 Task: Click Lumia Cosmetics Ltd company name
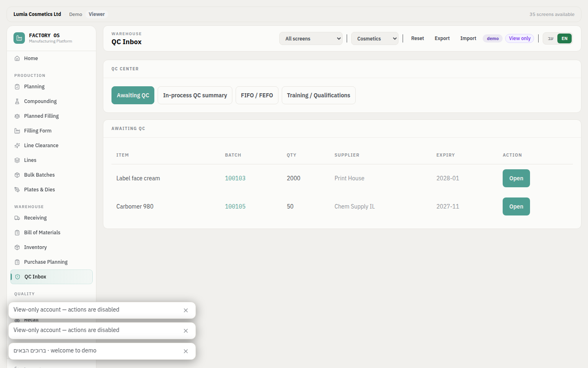[37, 14]
